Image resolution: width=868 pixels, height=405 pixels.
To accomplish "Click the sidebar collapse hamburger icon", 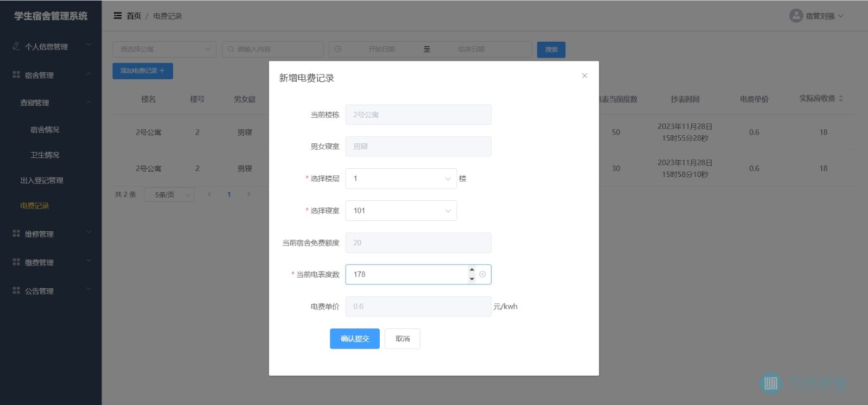I will (117, 16).
